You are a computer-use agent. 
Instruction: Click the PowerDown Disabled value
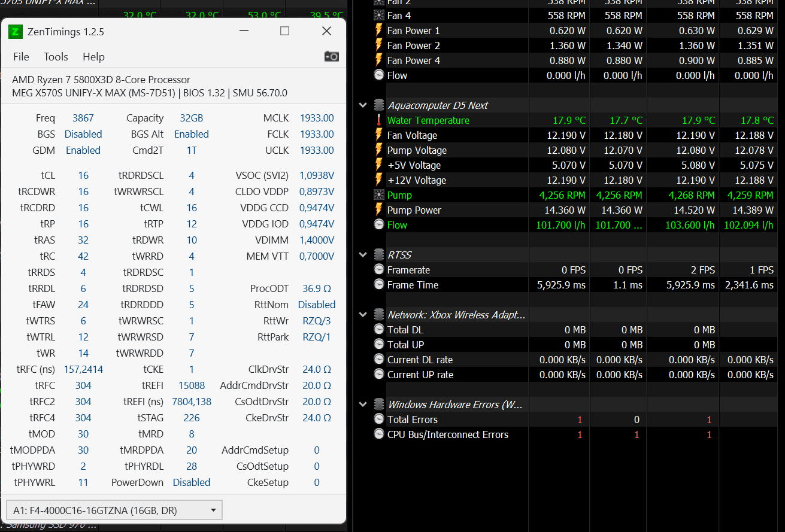(192, 482)
